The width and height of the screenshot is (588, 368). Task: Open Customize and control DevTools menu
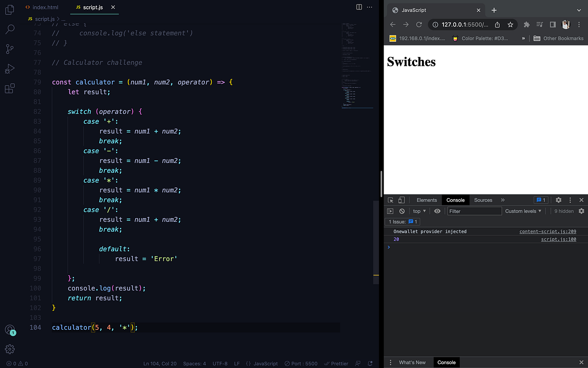point(570,200)
